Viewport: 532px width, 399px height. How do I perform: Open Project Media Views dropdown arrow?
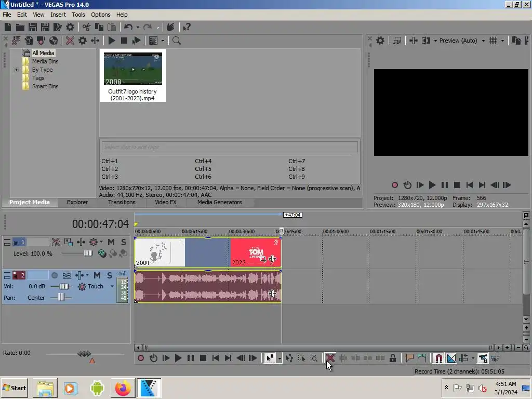163,41
